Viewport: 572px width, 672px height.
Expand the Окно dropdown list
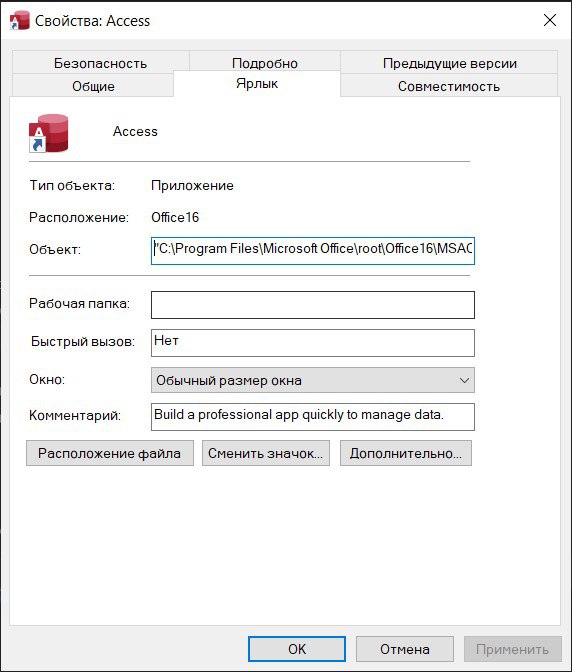(313, 380)
